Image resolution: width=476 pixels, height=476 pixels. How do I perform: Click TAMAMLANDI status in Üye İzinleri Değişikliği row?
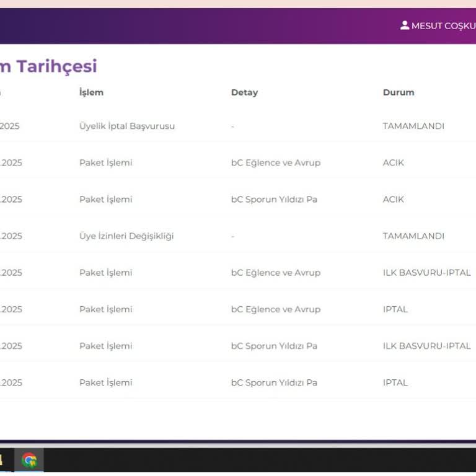pyautogui.click(x=413, y=236)
